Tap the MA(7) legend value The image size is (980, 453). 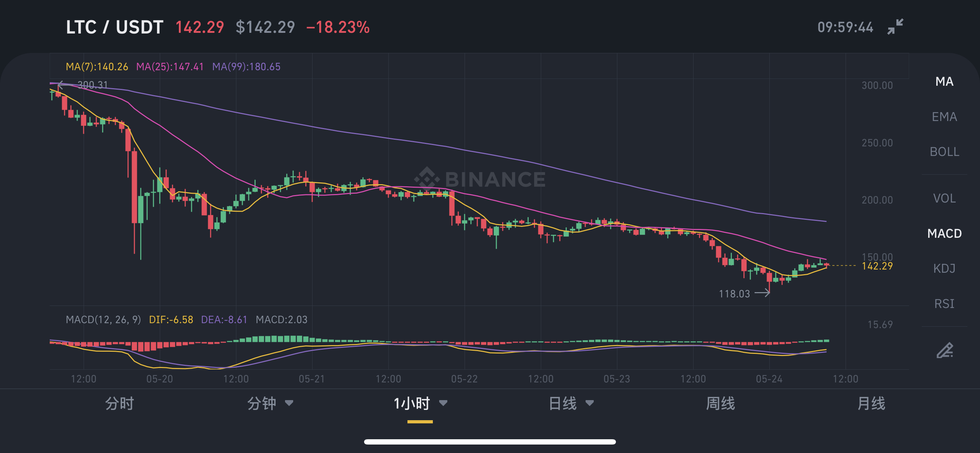(x=97, y=67)
